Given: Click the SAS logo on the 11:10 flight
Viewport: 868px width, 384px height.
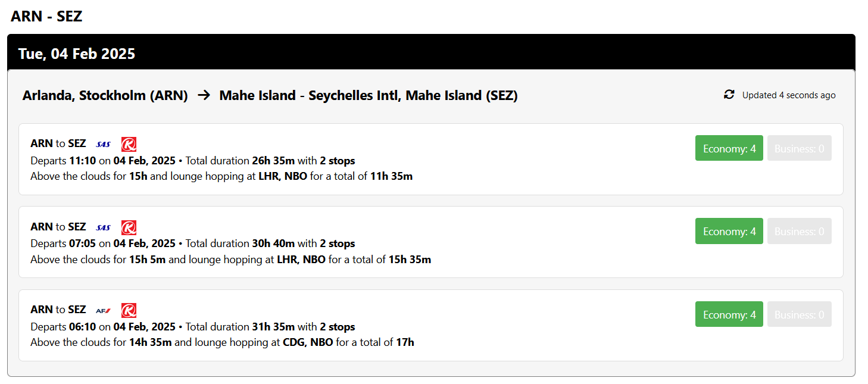Looking at the screenshot, I should 104,144.
